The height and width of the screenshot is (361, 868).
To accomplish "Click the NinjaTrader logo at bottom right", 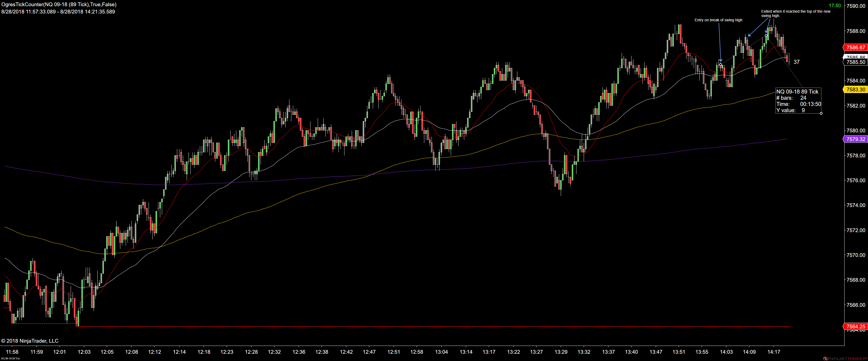I will click(x=845, y=358).
